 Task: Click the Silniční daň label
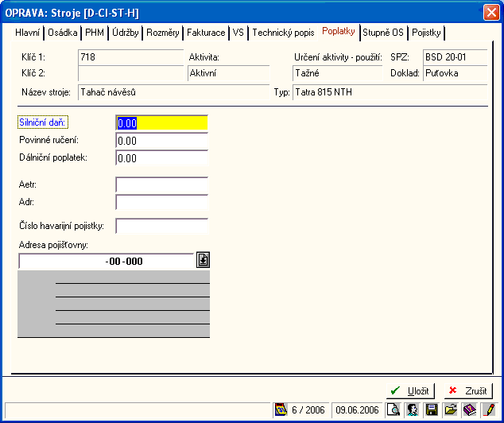pyautogui.click(x=42, y=122)
